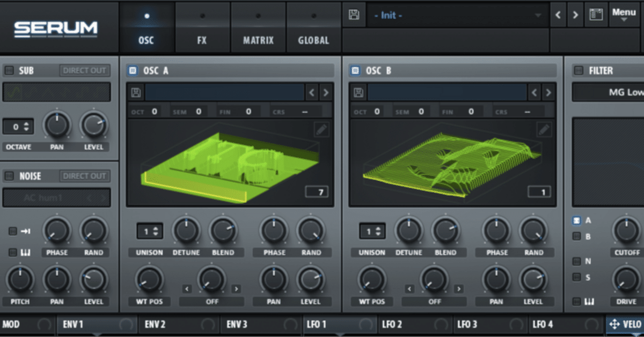Adjust the SUB octave stepper

coord(18,127)
